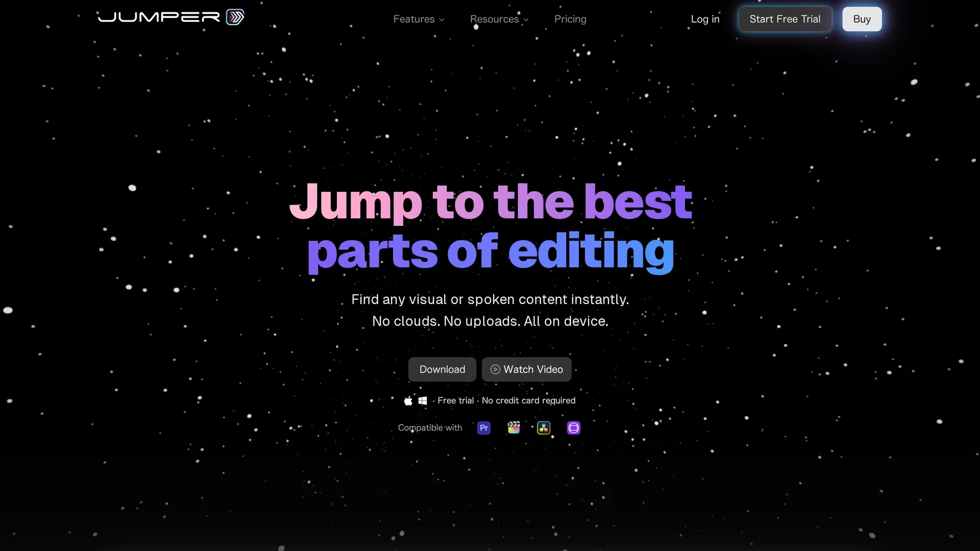Expand the Features dropdown chevron
This screenshot has width=980, height=551.
[442, 20]
